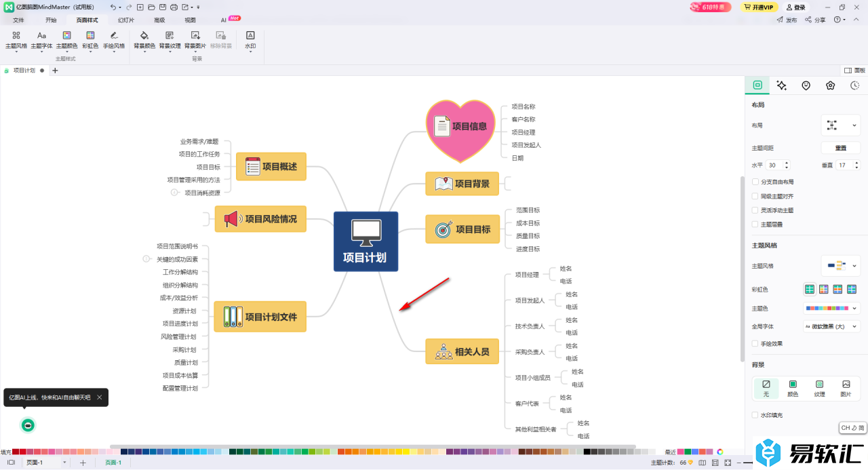Click the 开通VIP button

(759, 7)
